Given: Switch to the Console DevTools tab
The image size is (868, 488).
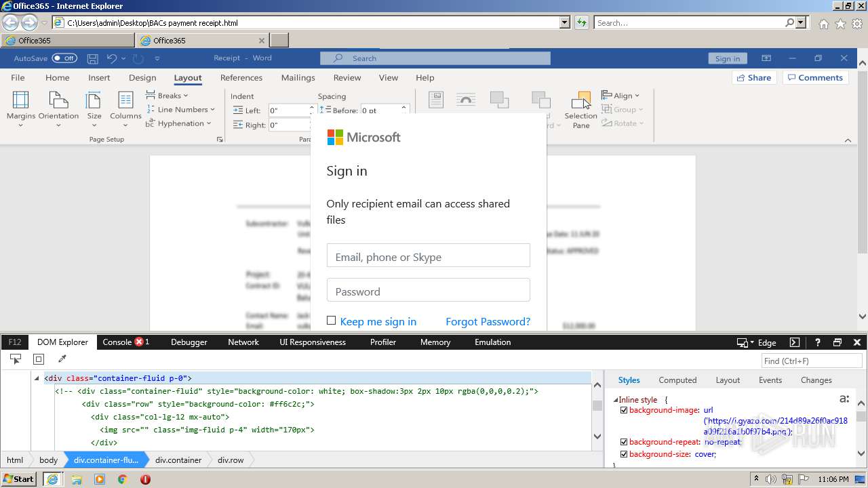Looking at the screenshot, I should click(x=126, y=342).
